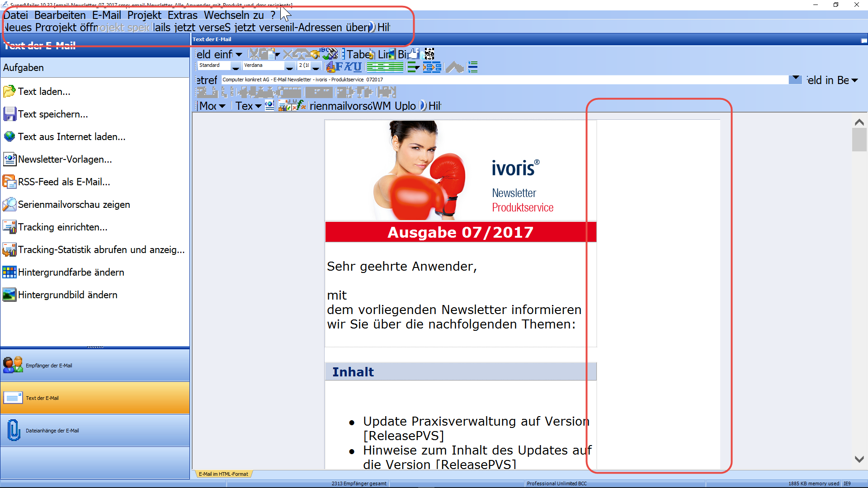
Task: Click Hintergrundbild ändern picture icon
Action: [9, 295]
